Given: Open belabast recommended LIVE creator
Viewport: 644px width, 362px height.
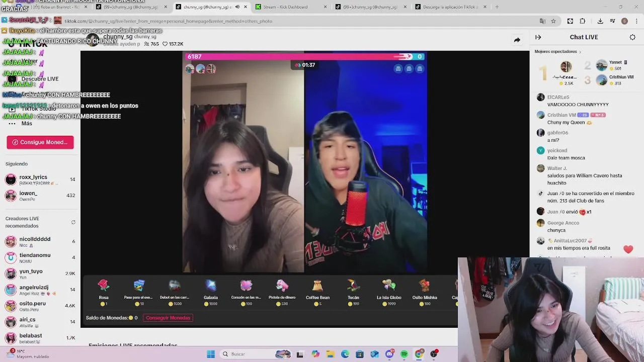Looking at the screenshot, I should click(x=40, y=338).
